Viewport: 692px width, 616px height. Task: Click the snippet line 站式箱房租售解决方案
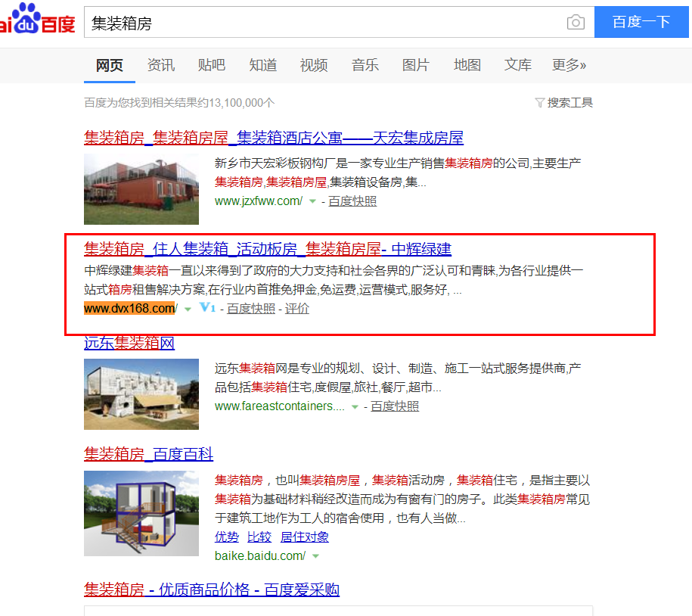click(273, 290)
